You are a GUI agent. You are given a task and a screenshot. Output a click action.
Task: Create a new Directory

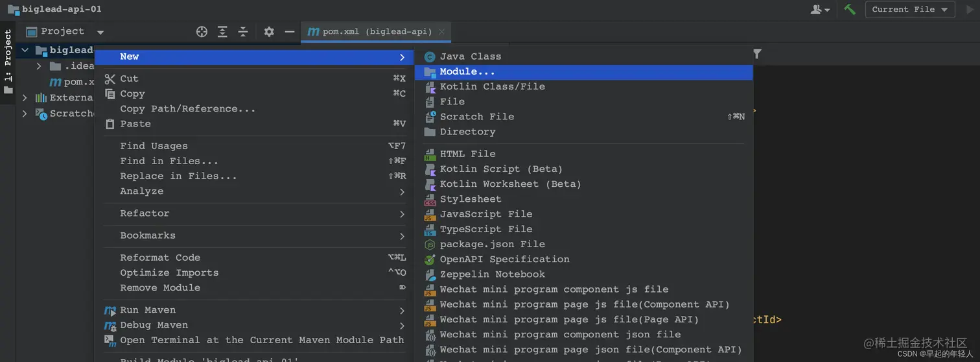[584, 131]
